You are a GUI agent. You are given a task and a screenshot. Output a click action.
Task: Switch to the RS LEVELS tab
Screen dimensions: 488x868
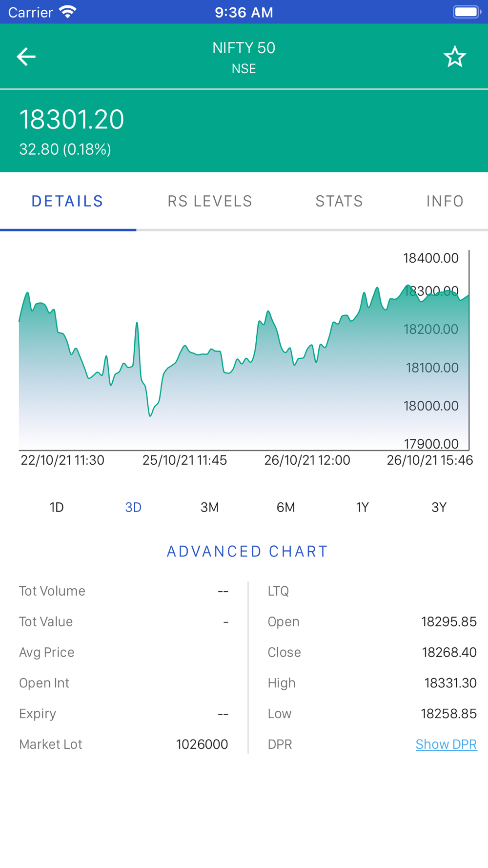pos(210,201)
